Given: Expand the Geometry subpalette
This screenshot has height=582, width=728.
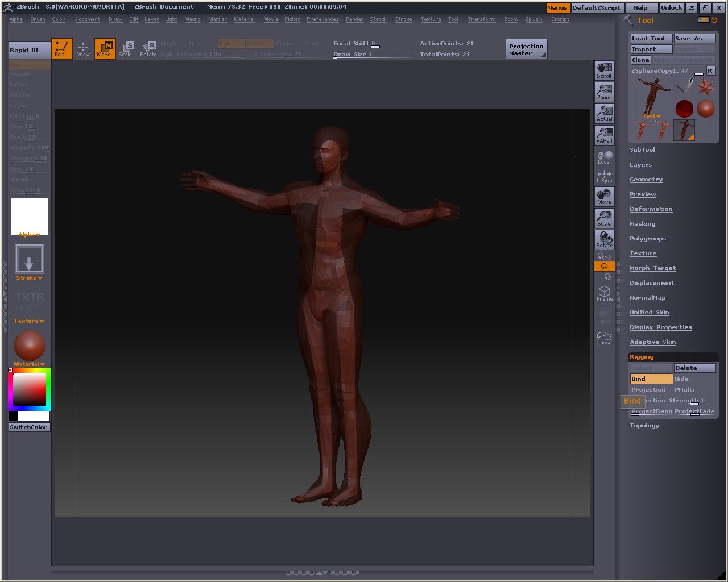Looking at the screenshot, I should click(x=646, y=180).
